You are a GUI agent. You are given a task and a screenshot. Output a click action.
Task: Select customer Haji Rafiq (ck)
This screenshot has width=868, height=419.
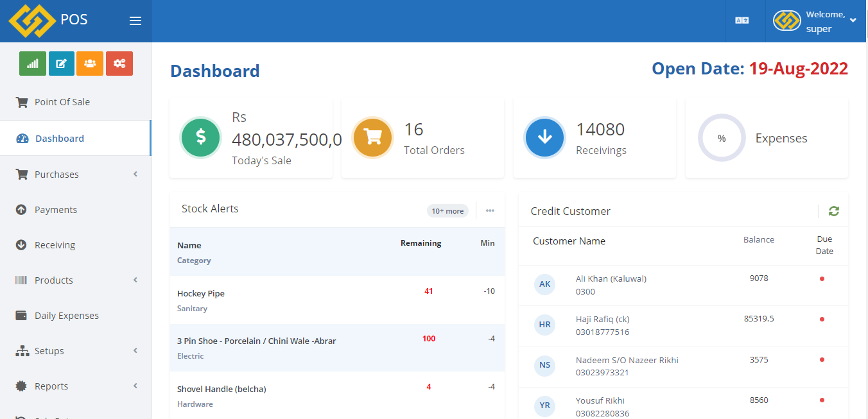point(603,319)
